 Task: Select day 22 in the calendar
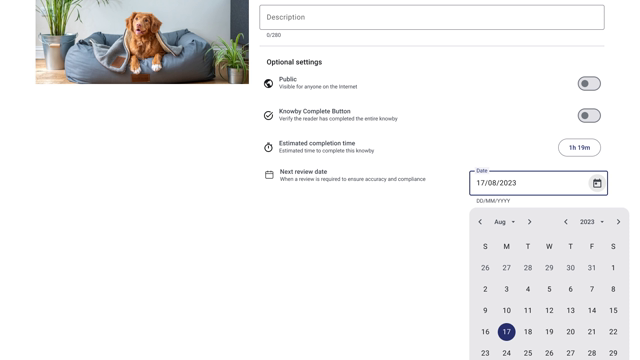tap(613, 332)
